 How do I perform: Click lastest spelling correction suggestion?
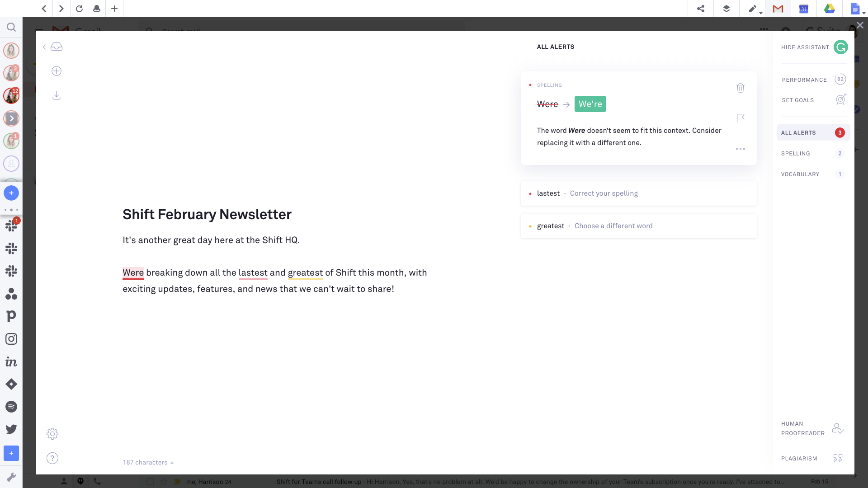pyautogui.click(x=604, y=193)
